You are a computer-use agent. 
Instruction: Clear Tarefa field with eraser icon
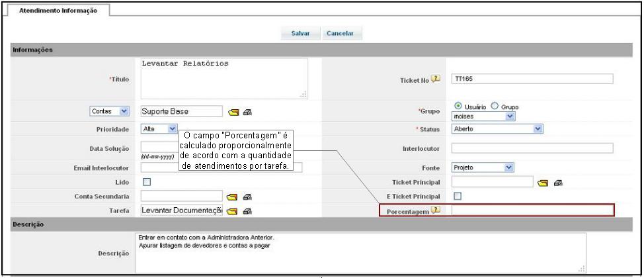pyautogui.click(x=247, y=211)
